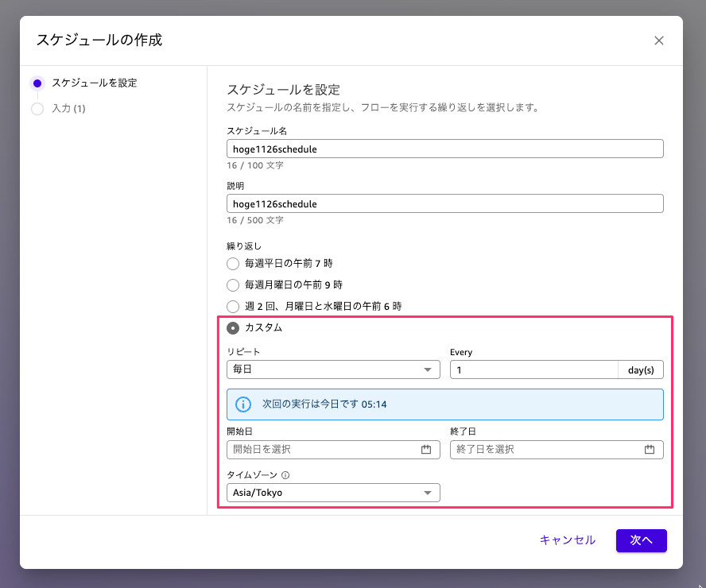Select the 毎週月曜日の午前 9 時 option
This screenshot has height=588, width=706.
coord(233,284)
